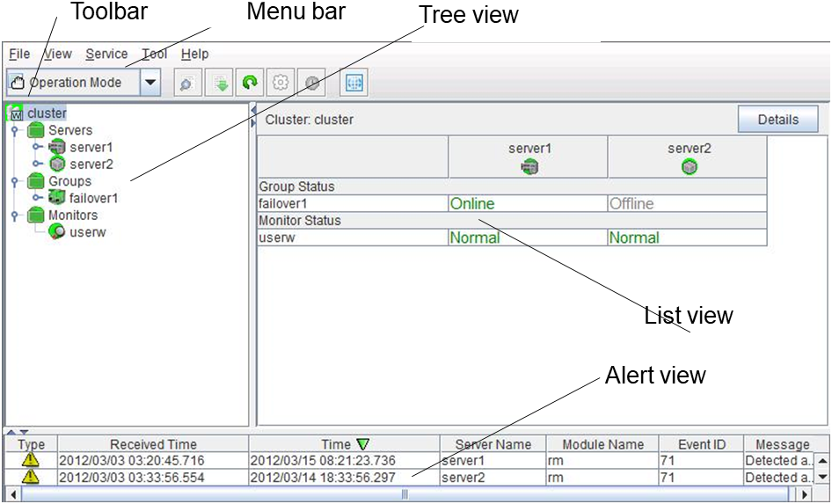Select server1 icon in column header
832x504 pixels.
528,166
